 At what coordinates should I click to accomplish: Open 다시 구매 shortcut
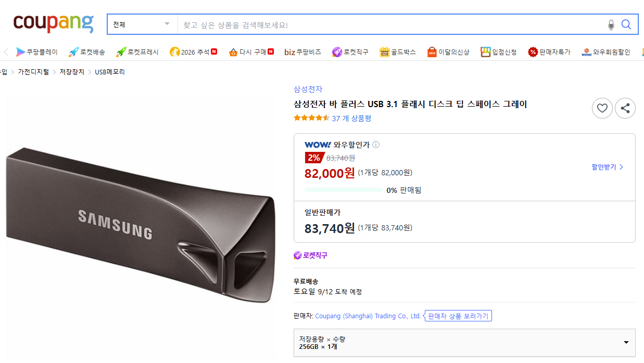click(251, 52)
